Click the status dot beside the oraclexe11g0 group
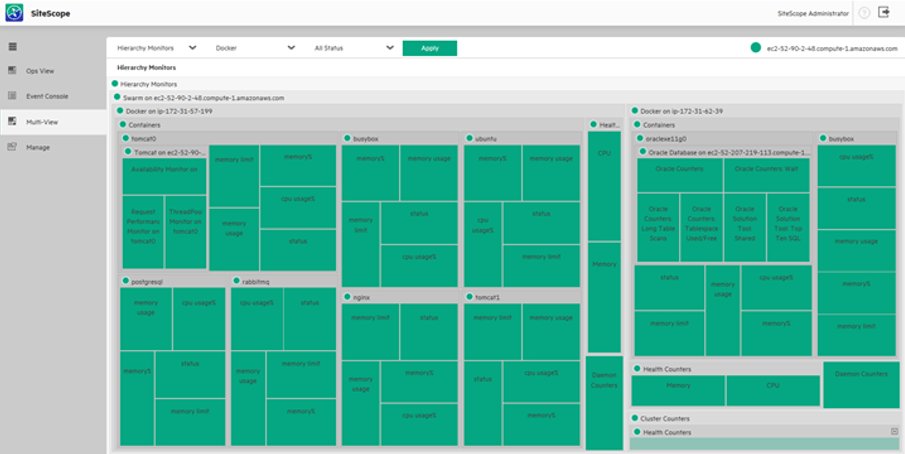This screenshot has height=454, width=905. (x=640, y=138)
